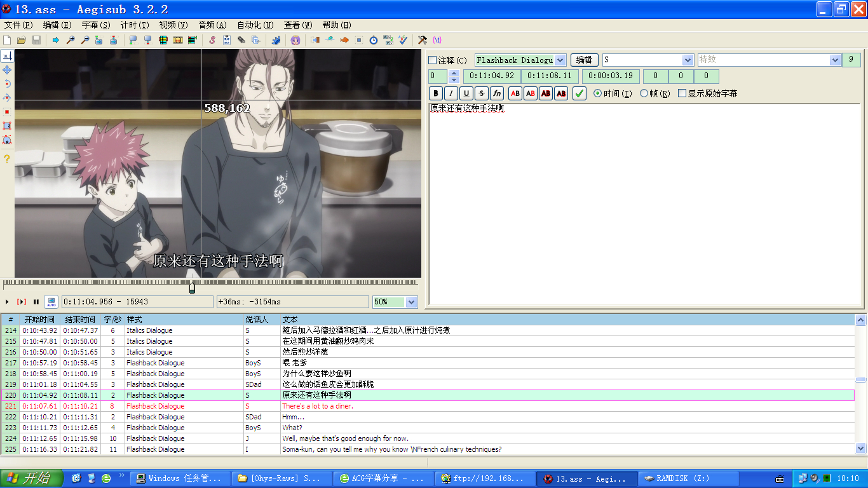
Task: Launch the ASSDraw girl-face icon
Action: click(x=295, y=40)
